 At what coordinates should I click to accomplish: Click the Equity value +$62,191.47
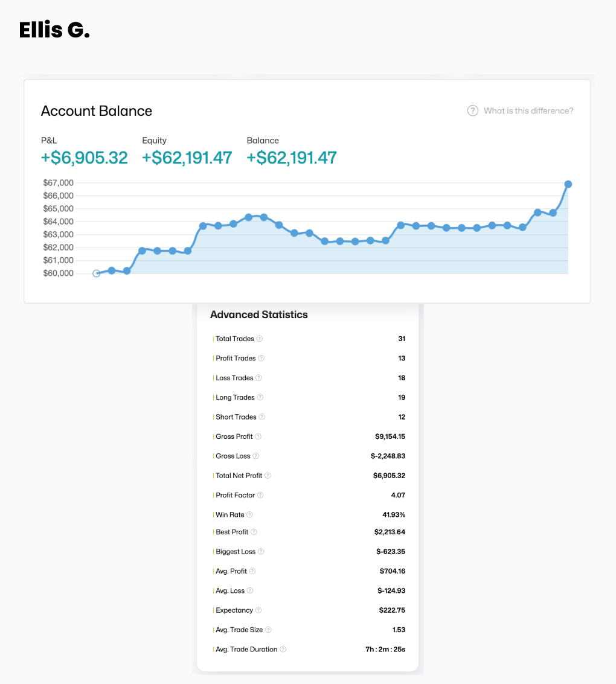187,158
